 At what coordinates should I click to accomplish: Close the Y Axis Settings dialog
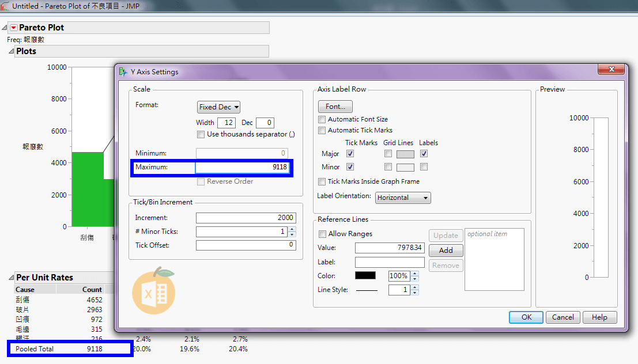611,70
